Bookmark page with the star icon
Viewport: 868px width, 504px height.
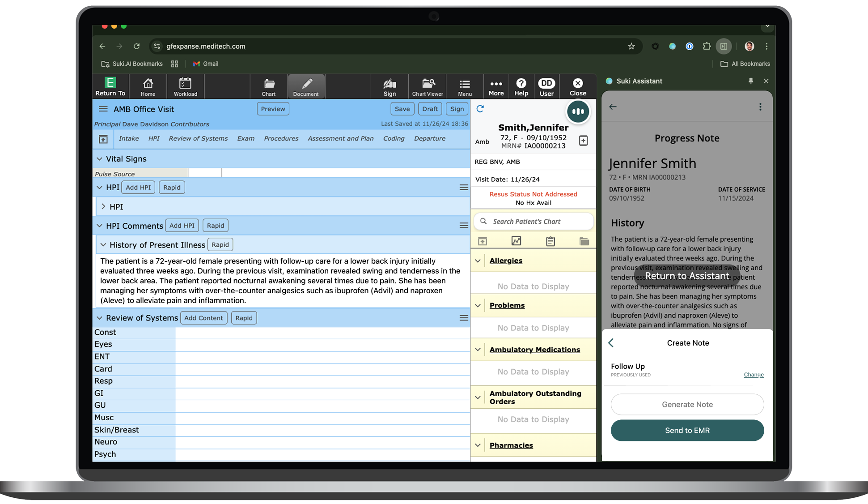click(631, 46)
